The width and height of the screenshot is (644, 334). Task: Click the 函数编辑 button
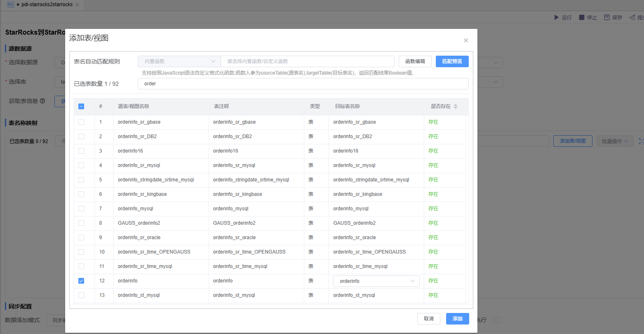pyautogui.click(x=415, y=61)
